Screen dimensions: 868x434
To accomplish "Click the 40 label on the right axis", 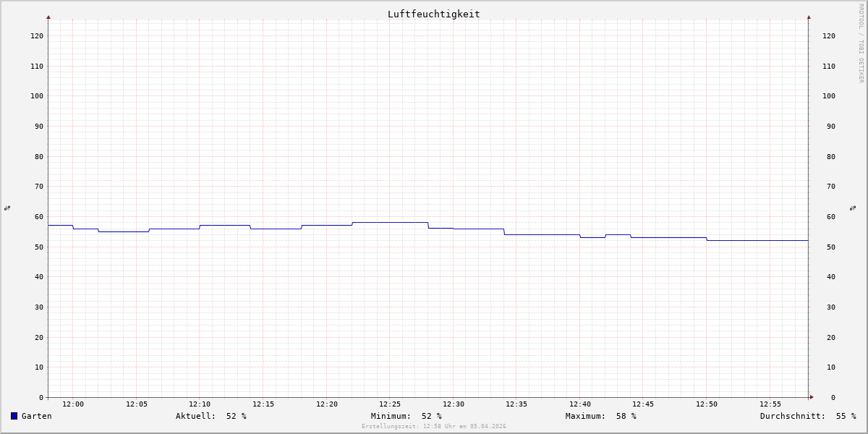I will click(831, 277).
